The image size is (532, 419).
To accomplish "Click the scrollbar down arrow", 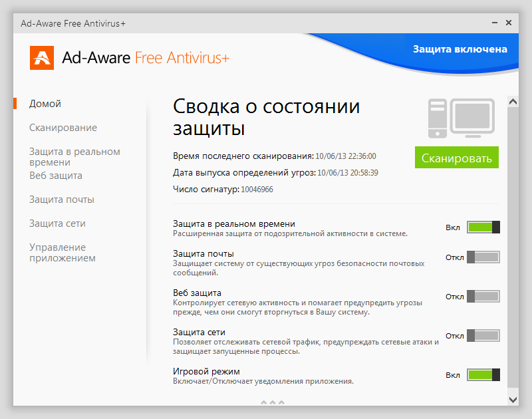I will click(513, 400).
